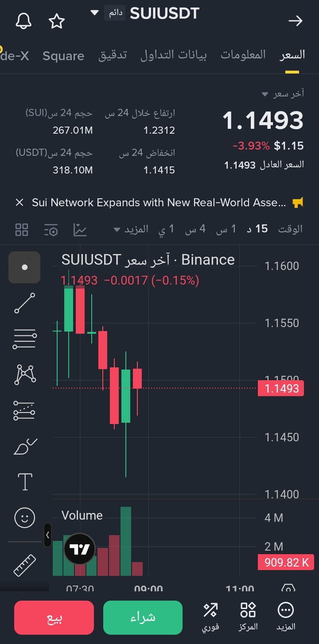Switch chart to 4 hour interval
This screenshot has height=644, width=319.
195,229
